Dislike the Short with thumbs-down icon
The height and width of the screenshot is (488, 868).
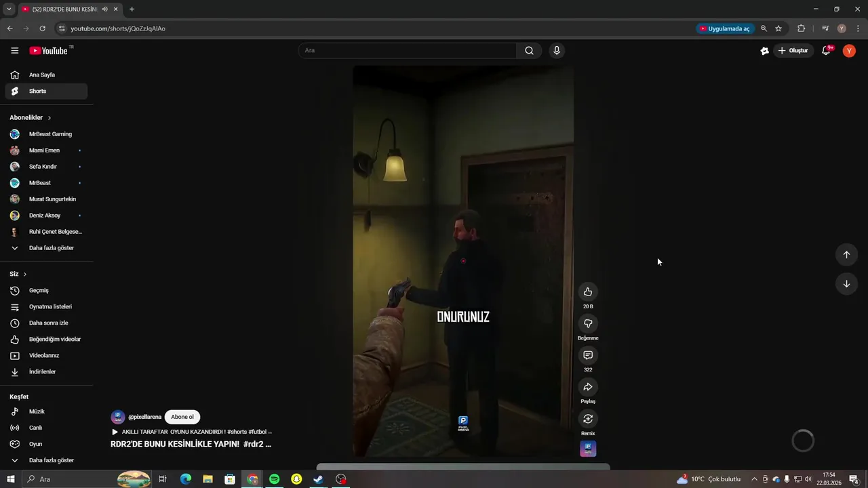click(588, 324)
